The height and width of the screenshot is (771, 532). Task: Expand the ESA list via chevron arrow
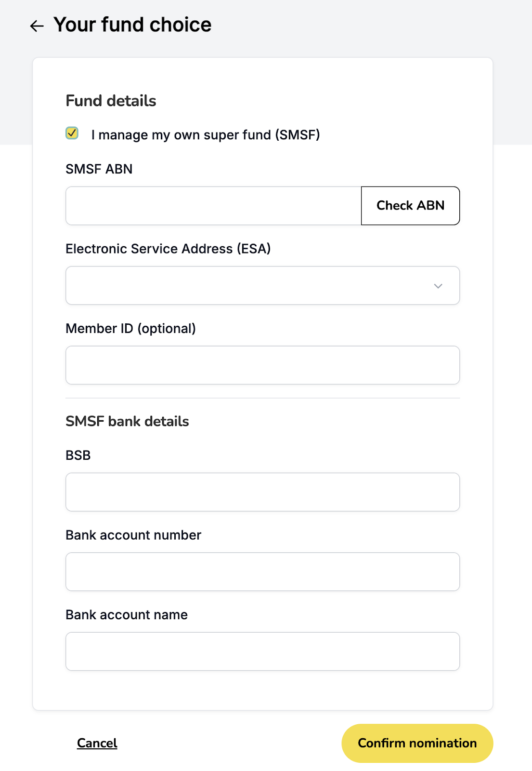click(x=438, y=286)
